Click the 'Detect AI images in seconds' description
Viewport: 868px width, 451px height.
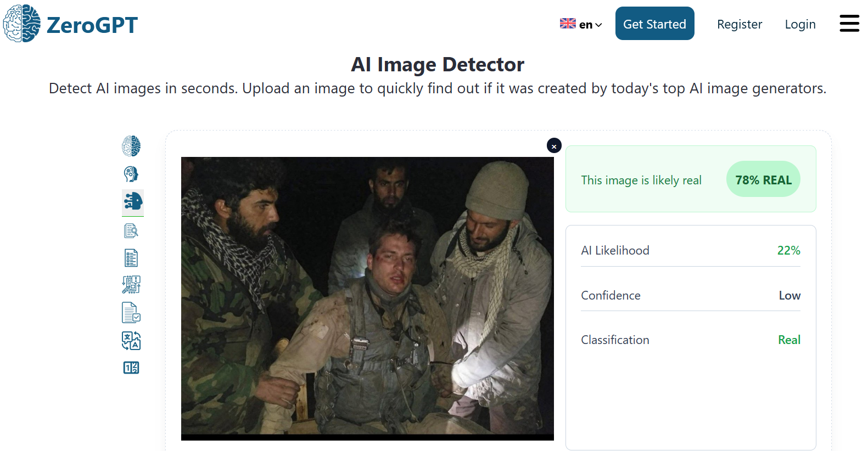(x=438, y=88)
